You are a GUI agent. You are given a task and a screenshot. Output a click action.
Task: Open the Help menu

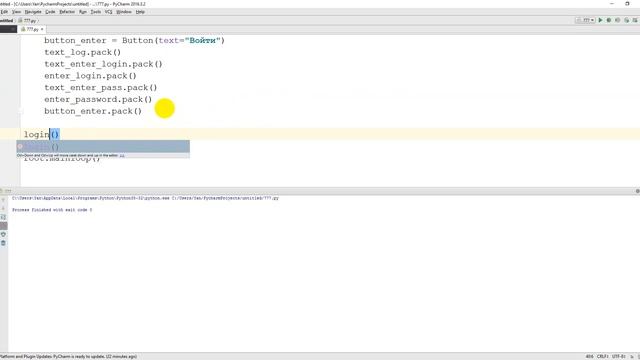tap(140, 12)
